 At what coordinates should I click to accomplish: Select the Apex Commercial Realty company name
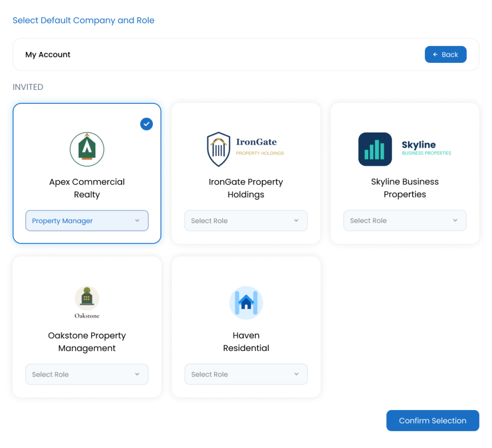pyautogui.click(x=87, y=188)
